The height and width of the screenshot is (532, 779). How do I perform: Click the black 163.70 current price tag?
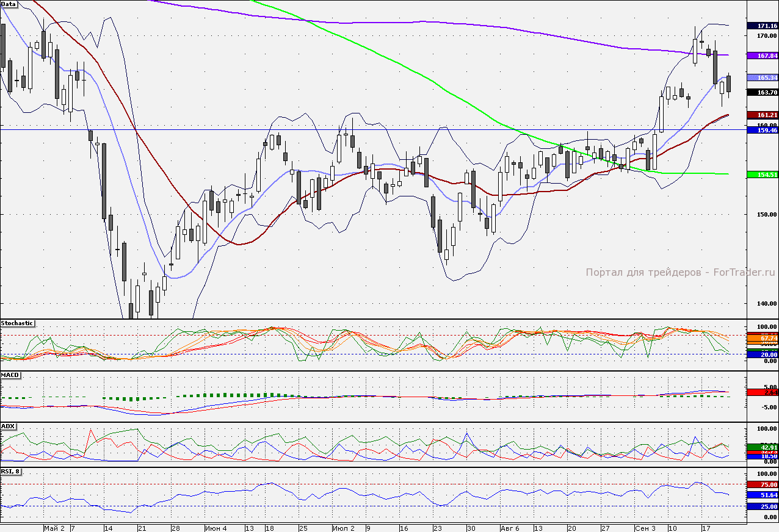point(763,92)
